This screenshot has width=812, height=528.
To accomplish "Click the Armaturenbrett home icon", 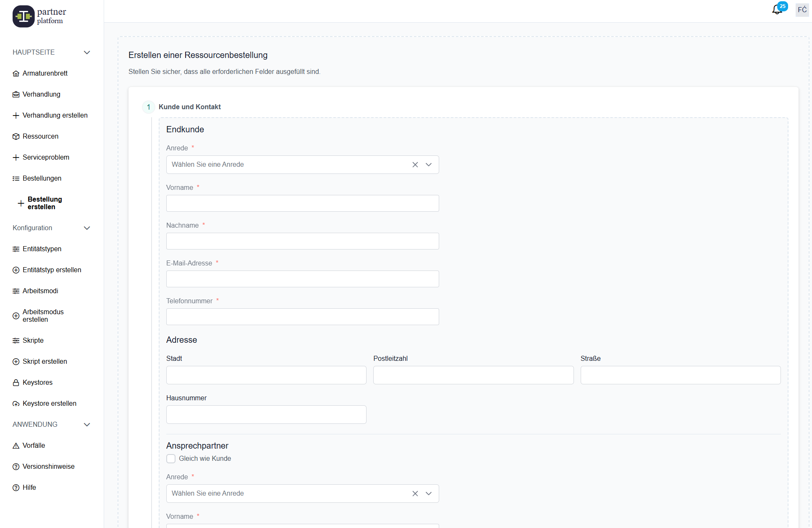I will point(16,74).
